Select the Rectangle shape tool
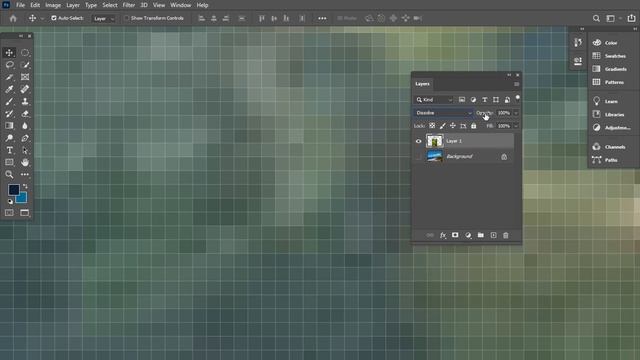640x360 pixels. 9,162
